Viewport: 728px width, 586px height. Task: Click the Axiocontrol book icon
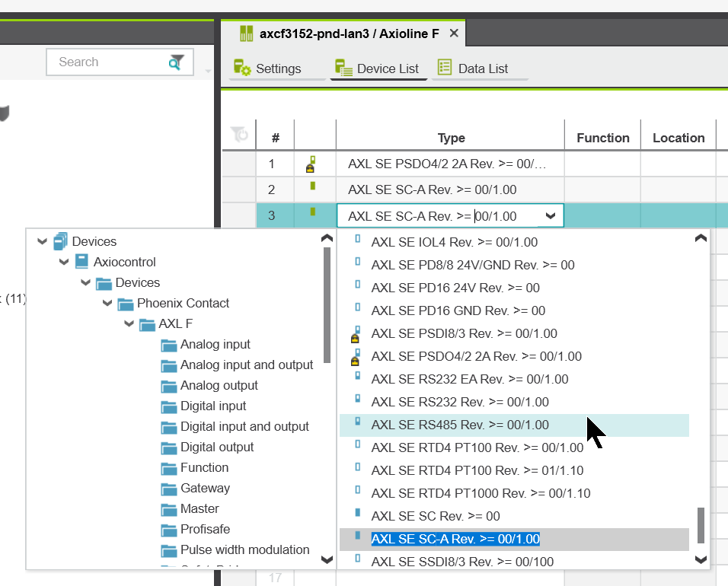point(81,261)
